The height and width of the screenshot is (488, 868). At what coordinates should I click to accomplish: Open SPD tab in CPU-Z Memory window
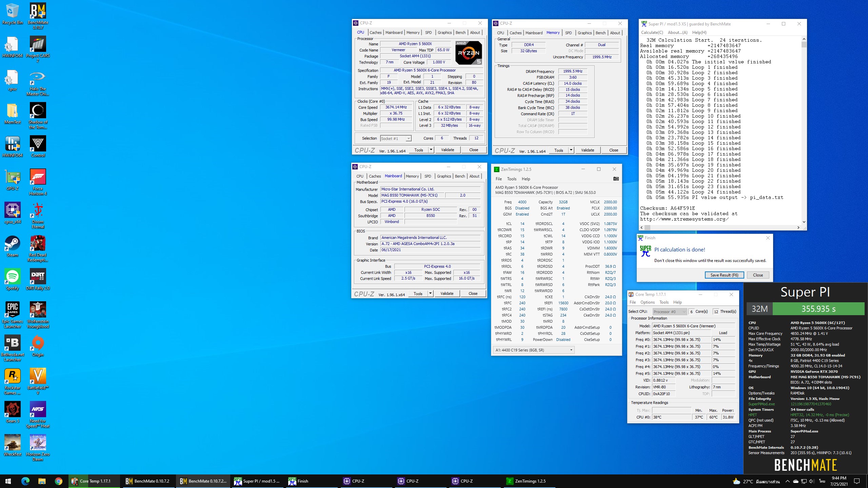click(x=569, y=33)
